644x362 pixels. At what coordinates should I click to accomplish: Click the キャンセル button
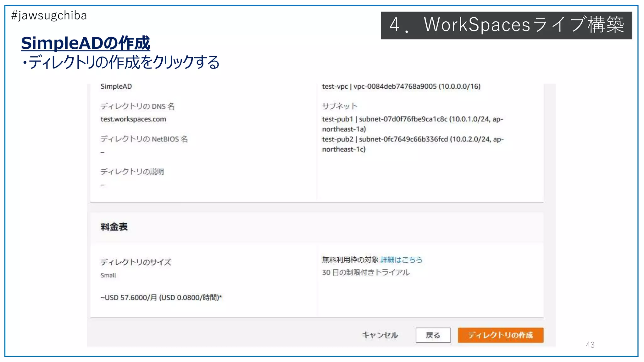tap(380, 335)
